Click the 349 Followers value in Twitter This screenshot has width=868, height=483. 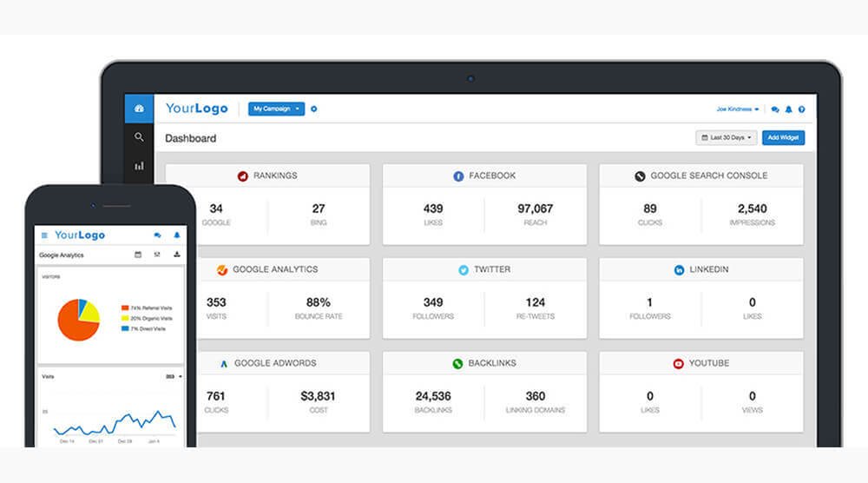[433, 302]
